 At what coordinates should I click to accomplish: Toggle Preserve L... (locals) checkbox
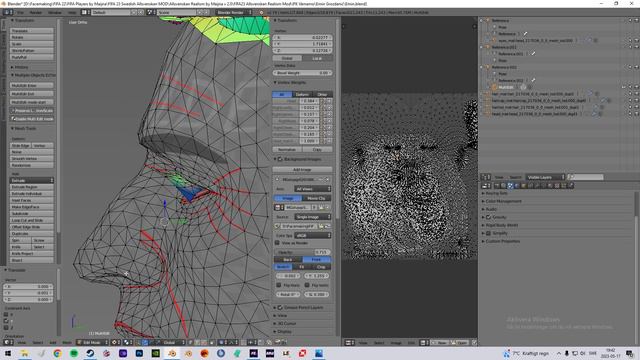point(32,111)
